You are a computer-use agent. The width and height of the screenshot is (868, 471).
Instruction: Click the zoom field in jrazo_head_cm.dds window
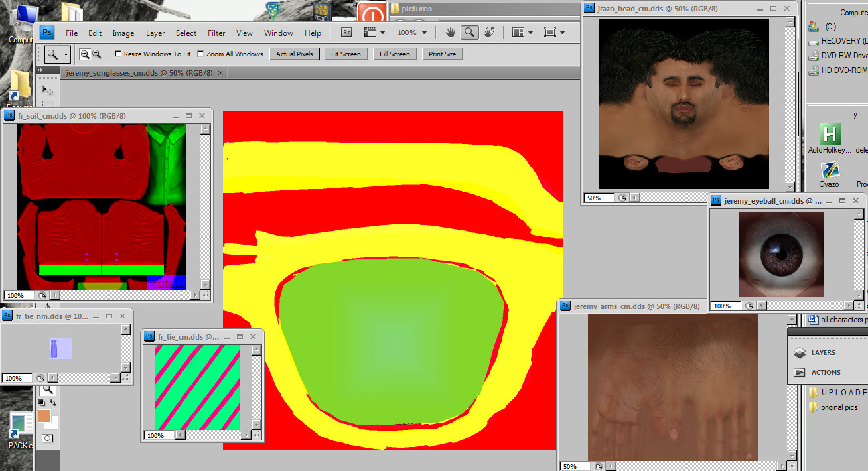tap(598, 198)
